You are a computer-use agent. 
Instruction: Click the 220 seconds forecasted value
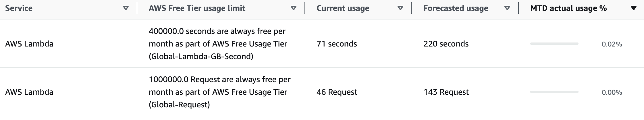click(x=446, y=44)
